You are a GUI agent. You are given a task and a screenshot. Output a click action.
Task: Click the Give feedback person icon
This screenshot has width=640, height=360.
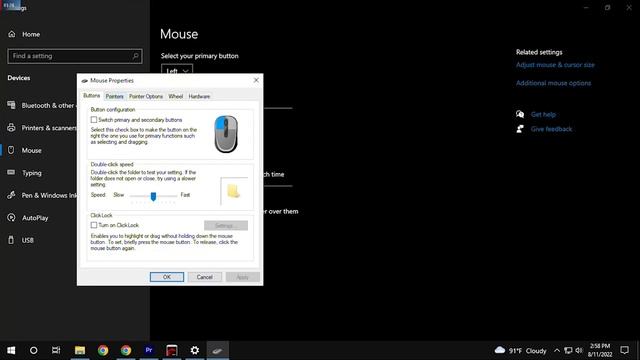click(520, 129)
